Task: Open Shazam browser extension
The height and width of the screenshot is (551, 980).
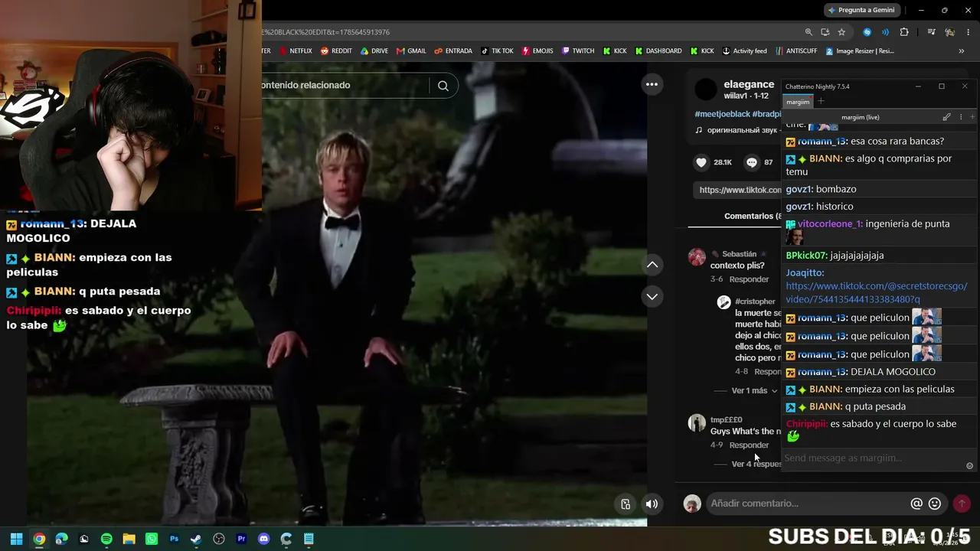Action: [x=867, y=32]
